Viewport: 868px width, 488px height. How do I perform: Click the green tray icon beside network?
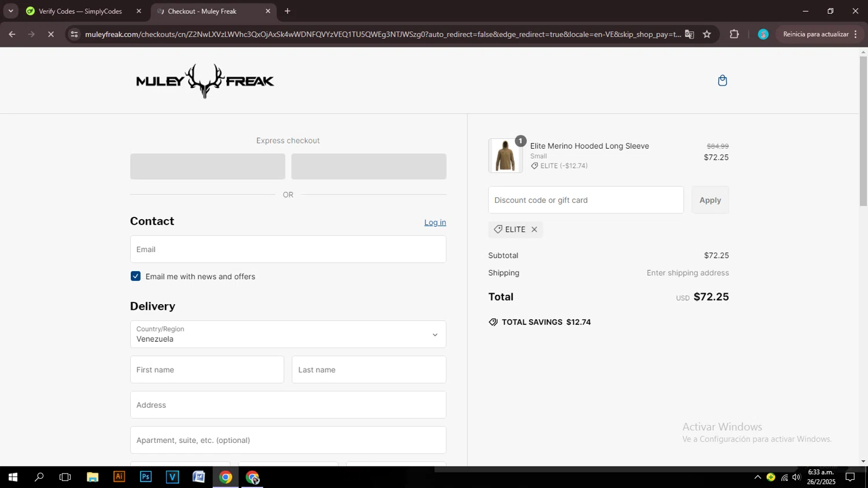click(x=771, y=477)
